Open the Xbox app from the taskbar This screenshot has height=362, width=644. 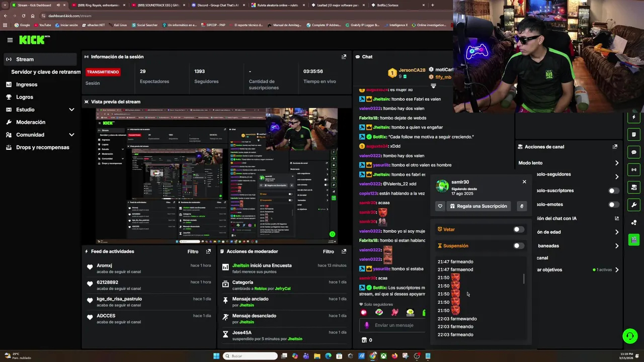click(x=383, y=356)
